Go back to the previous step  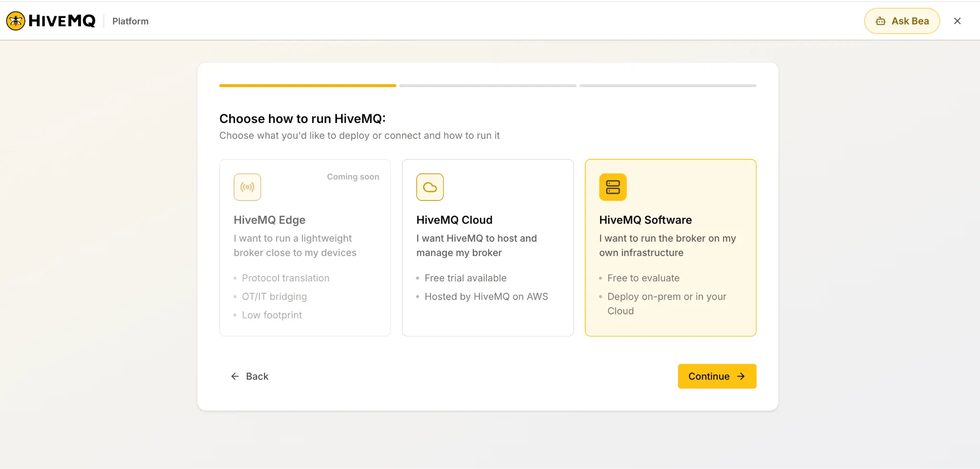coord(250,376)
